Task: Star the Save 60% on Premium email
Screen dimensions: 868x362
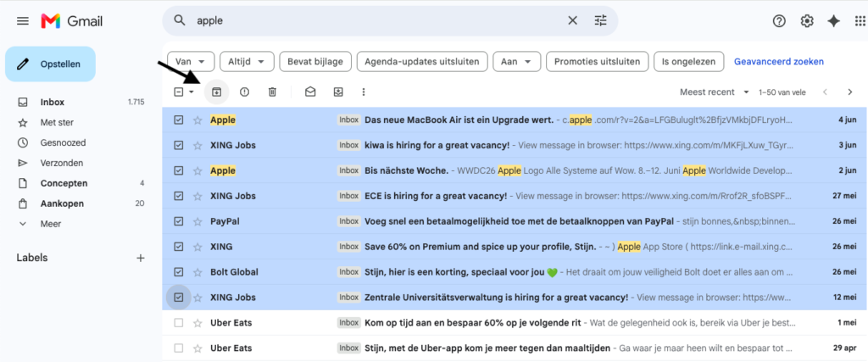Action: pyautogui.click(x=198, y=247)
